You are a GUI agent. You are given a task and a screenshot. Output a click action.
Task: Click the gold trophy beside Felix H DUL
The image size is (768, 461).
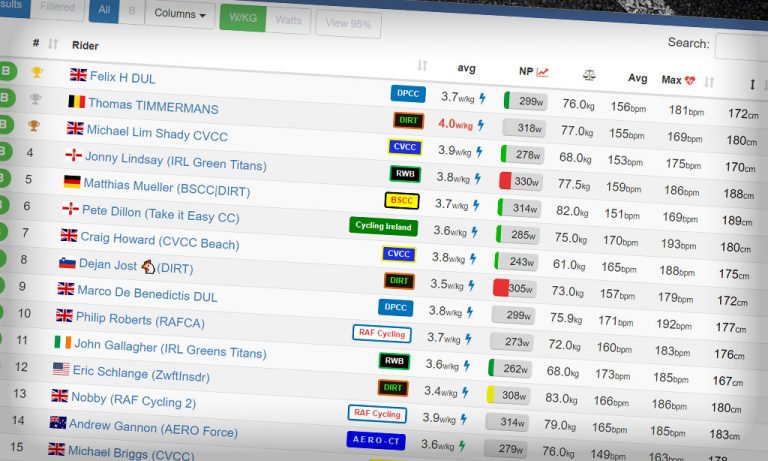[x=37, y=72]
